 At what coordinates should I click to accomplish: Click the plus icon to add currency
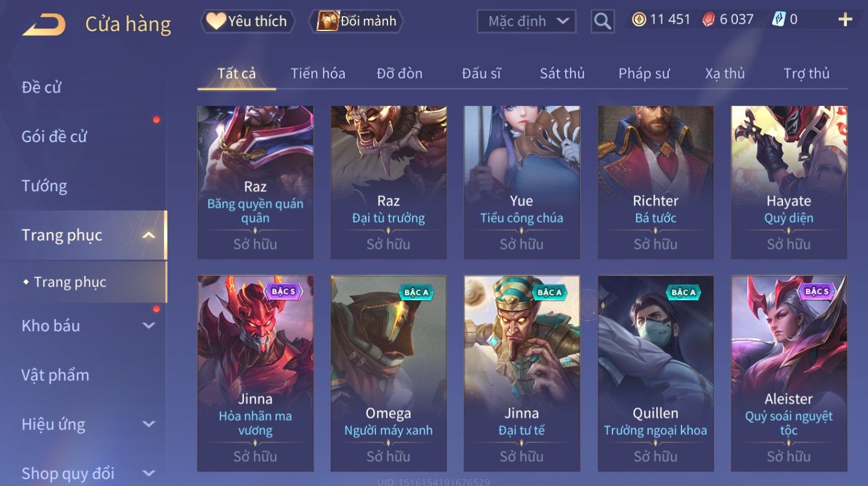click(x=845, y=20)
